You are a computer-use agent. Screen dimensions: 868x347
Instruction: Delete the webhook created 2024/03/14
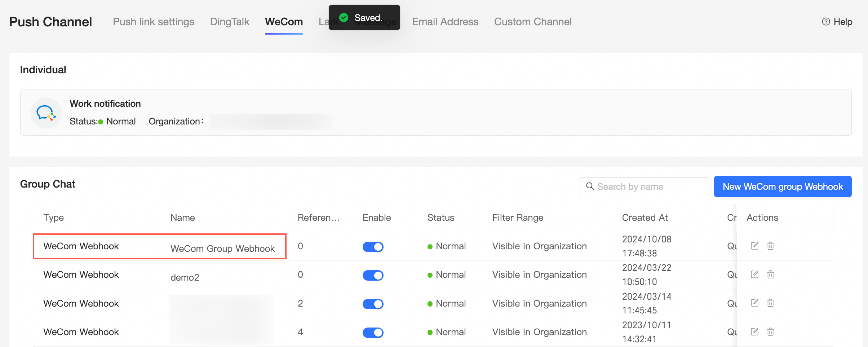click(x=770, y=303)
